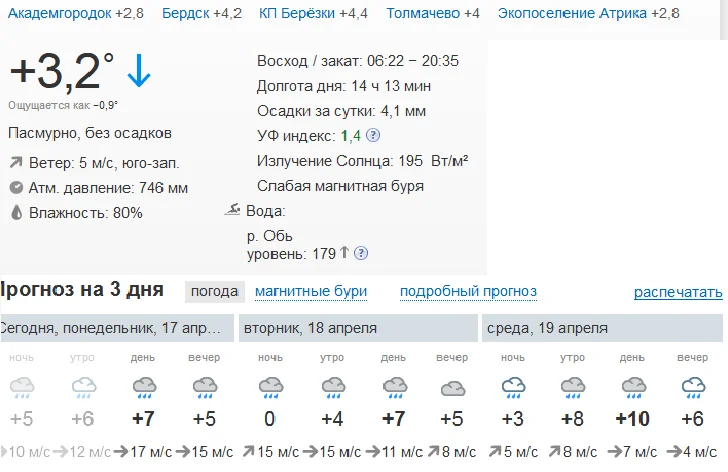
Task: Click the "среда, 19 апреля" day header
Action: [x=548, y=328]
